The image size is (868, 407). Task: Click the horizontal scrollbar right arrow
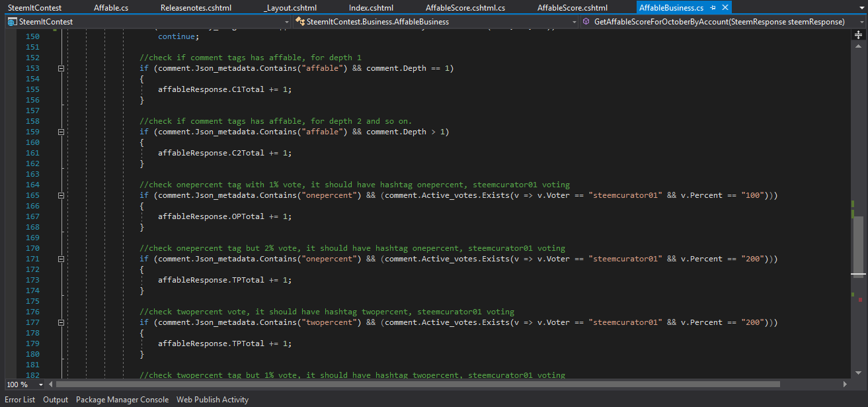[x=844, y=384]
